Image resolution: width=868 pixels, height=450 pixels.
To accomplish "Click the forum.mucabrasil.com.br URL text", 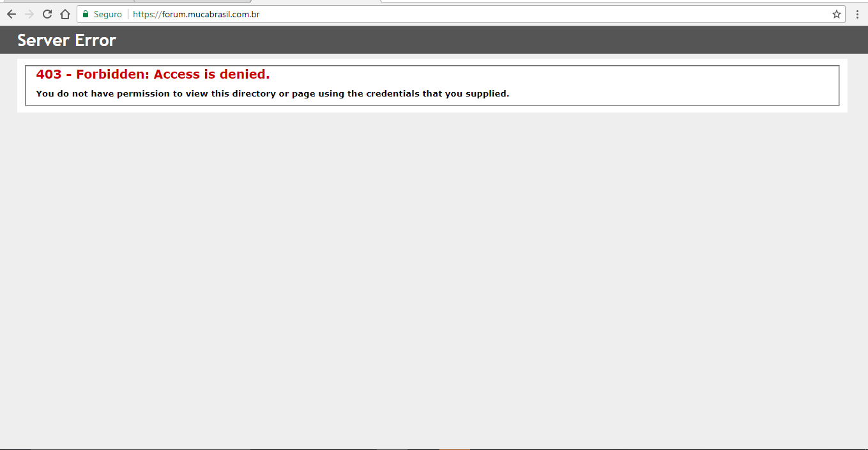I will tap(211, 14).
